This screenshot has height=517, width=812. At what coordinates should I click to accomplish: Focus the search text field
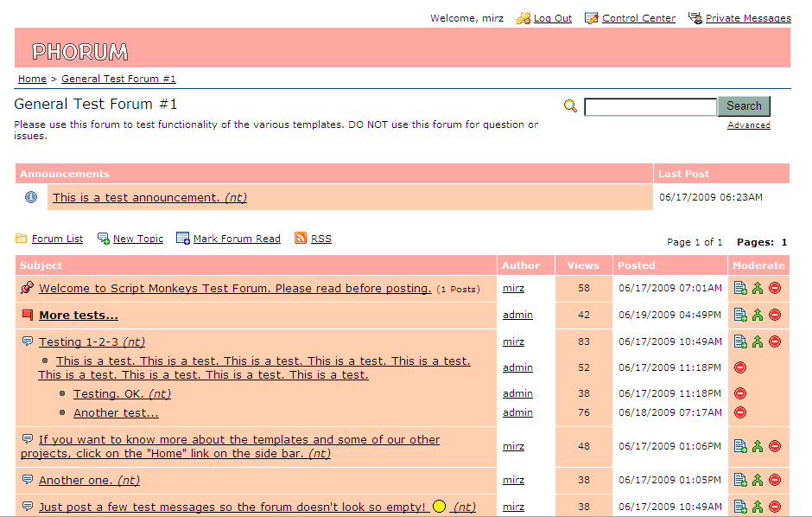pos(650,106)
